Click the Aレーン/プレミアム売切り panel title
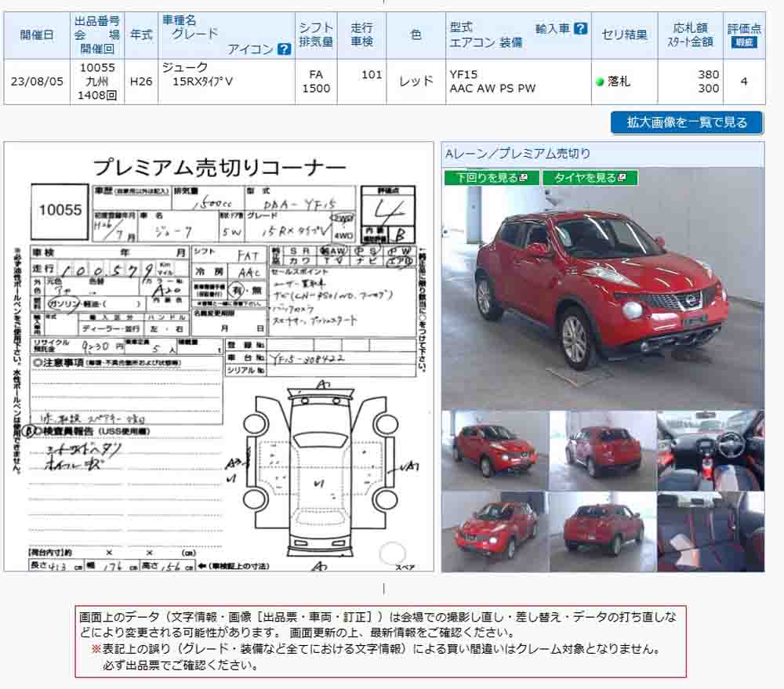784x689 pixels. (x=517, y=154)
